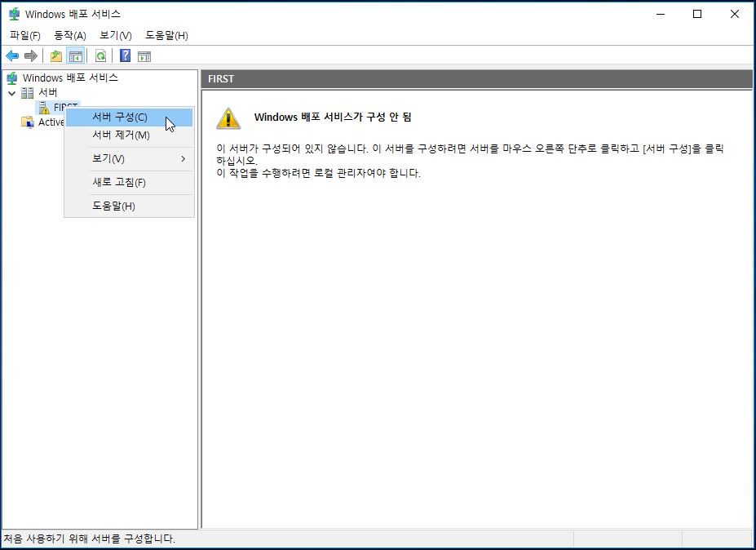Click the FIRST server warning icon in tree
This screenshot has width=756, height=550.
pos(44,108)
